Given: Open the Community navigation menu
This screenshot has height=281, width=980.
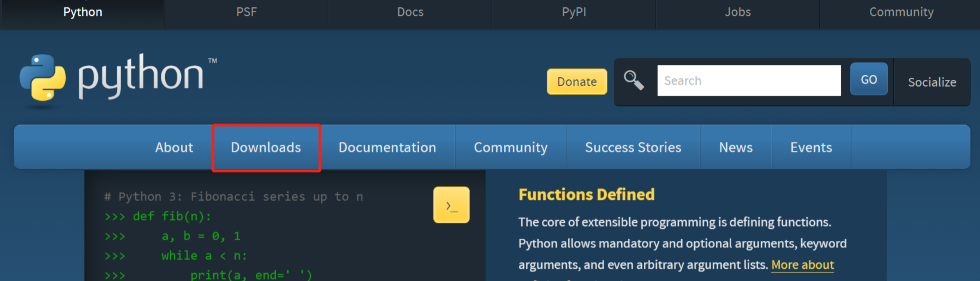Looking at the screenshot, I should point(511,147).
